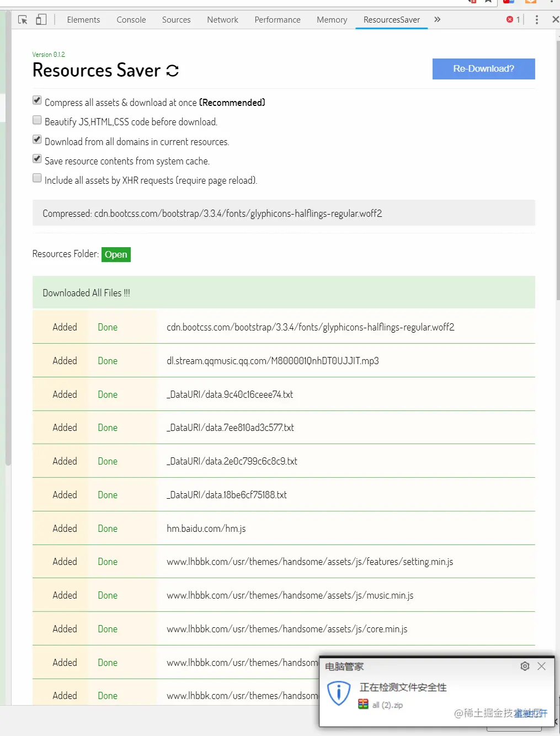Select the setting.min.js resource row
This screenshot has width=560, height=736.
pos(284,562)
